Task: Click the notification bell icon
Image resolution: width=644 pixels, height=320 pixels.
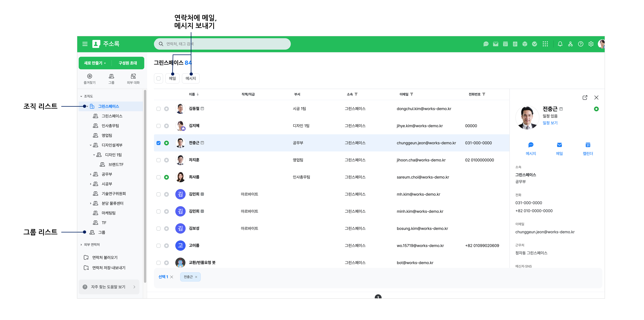Action: pos(560,44)
